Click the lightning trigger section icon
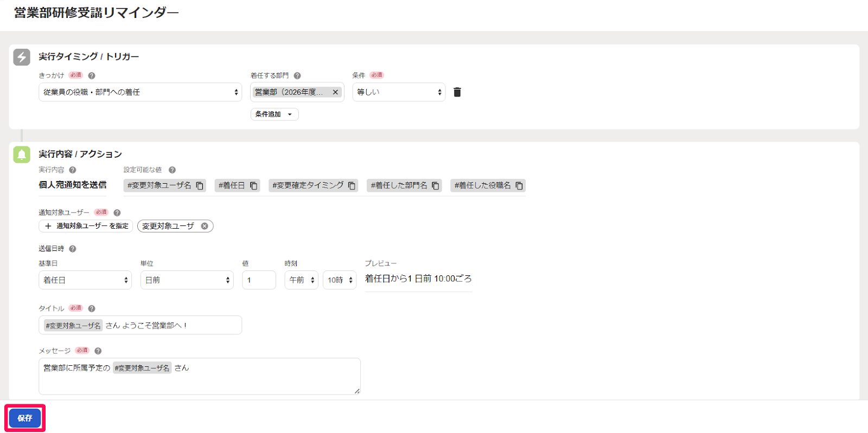868x433 pixels. coord(22,57)
